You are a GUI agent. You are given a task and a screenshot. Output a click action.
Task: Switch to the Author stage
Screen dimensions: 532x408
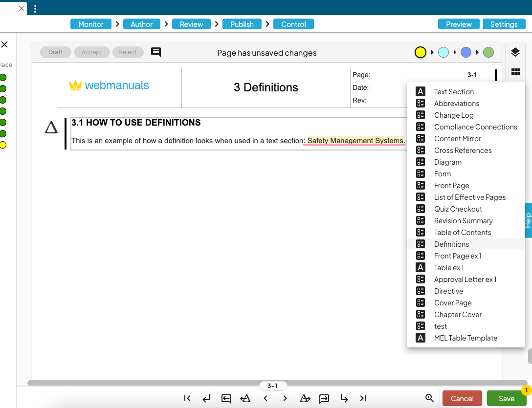point(141,24)
